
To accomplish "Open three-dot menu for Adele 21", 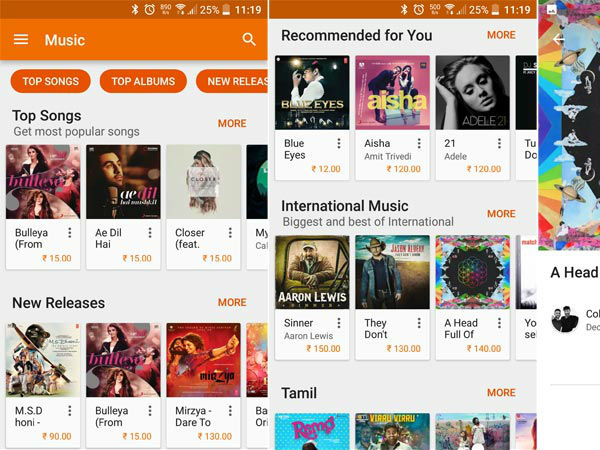I will coord(499,143).
